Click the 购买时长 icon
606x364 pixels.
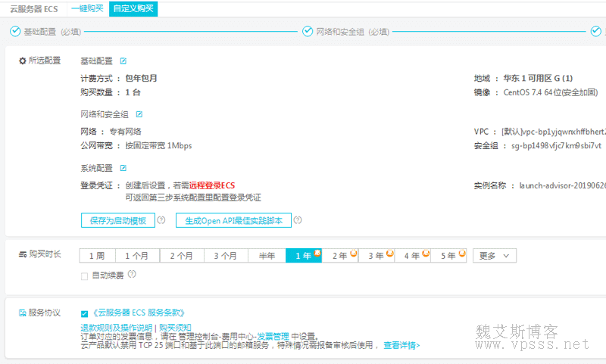tap(22, 256)
